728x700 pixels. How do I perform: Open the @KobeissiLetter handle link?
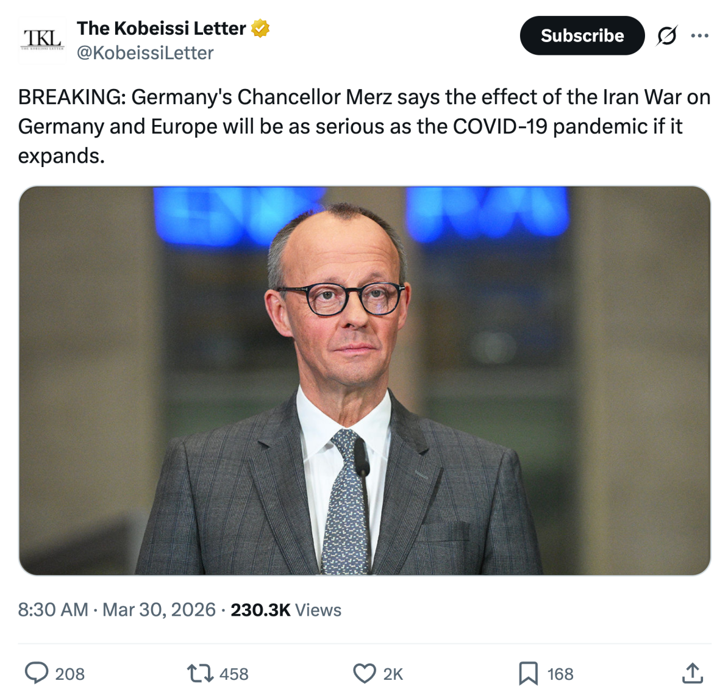pyautogui.click(x=145, y=53)
